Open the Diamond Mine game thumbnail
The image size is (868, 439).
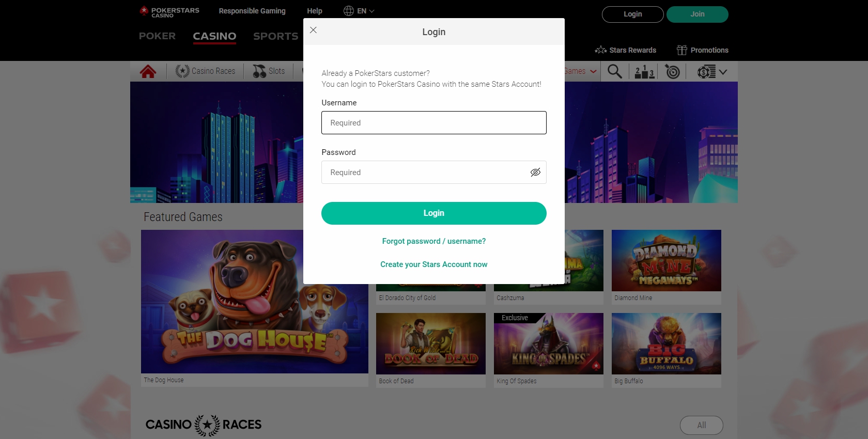pyautogui.click(x=666, y=260)
